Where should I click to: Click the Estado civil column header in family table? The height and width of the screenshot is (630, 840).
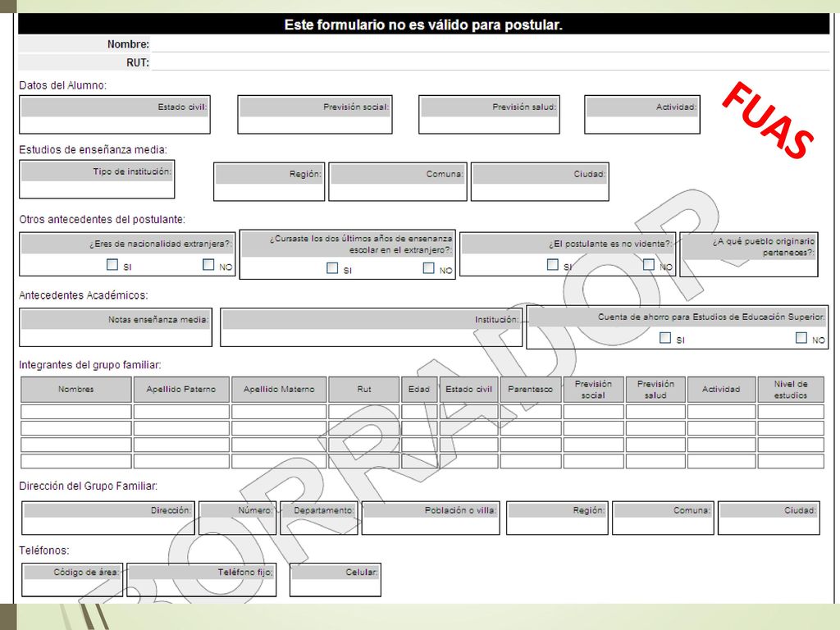pos(468,390)
